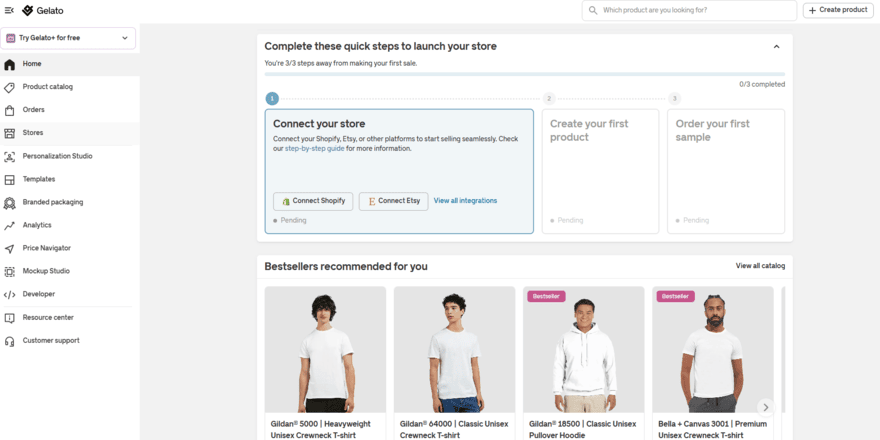
Task: Go to Templates
Action: click(70, 179)
